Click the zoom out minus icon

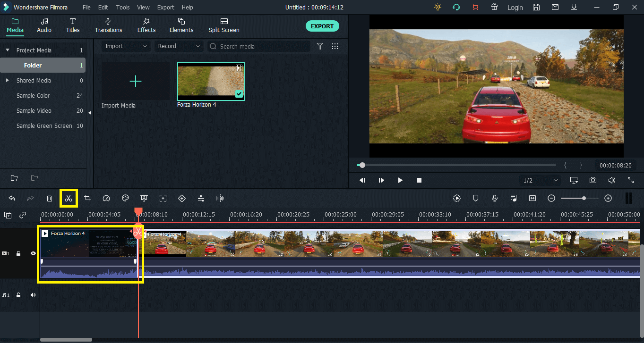click(x=551, y=198)
